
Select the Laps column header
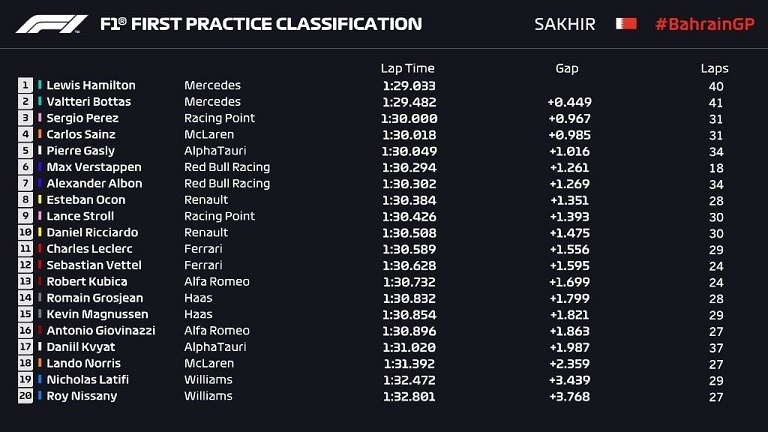coord(714,68)
